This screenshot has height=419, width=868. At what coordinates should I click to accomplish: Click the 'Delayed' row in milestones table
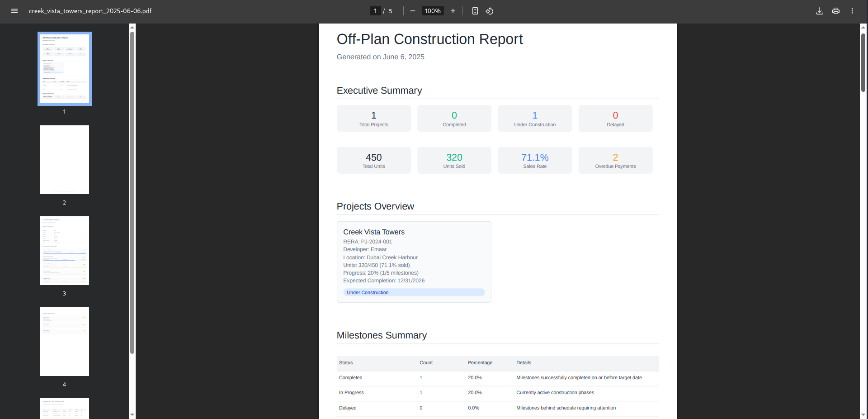tap(498, 408)
